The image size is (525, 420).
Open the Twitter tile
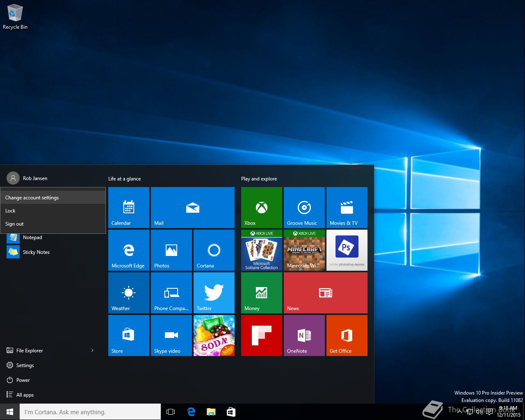pos(214,293)
